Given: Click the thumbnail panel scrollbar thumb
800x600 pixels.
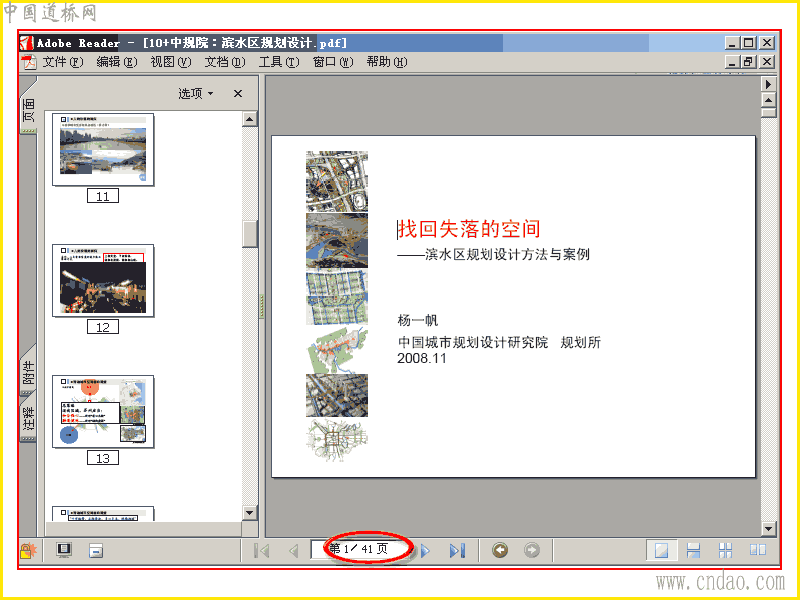Looking at the screenshot, I should click(x=249, y=234).
